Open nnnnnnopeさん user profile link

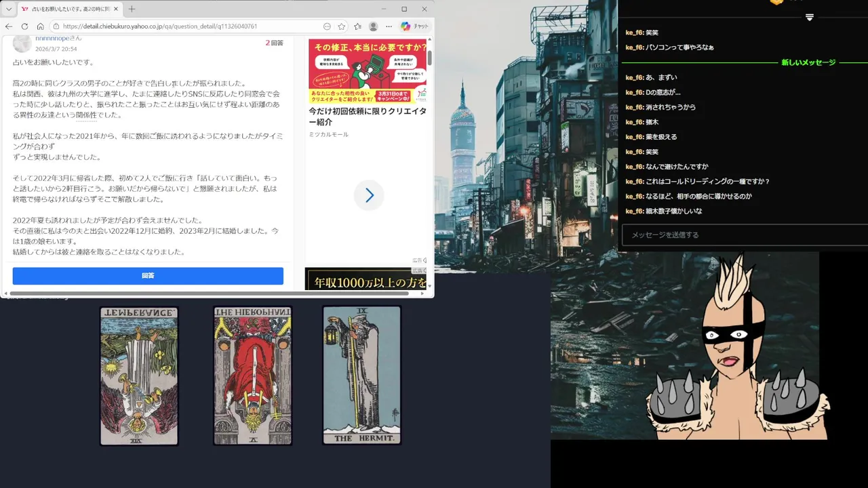(58, 39)
